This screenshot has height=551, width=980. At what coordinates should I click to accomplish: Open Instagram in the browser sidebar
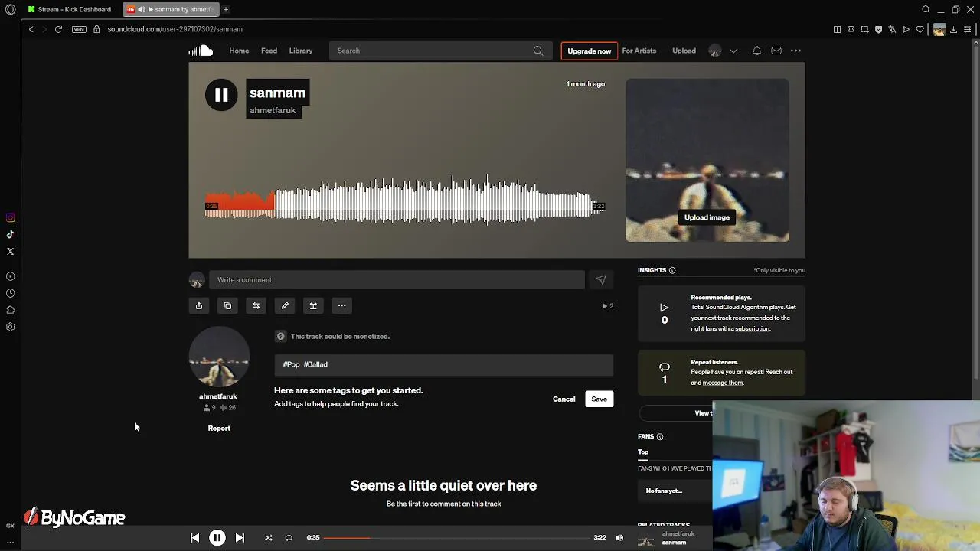tap(11, 218)
